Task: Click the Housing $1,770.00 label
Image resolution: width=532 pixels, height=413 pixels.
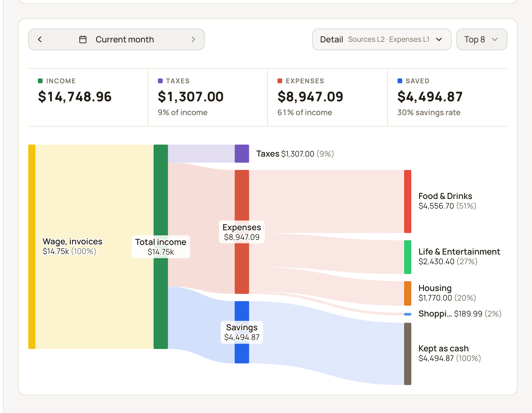Action: 447,293
